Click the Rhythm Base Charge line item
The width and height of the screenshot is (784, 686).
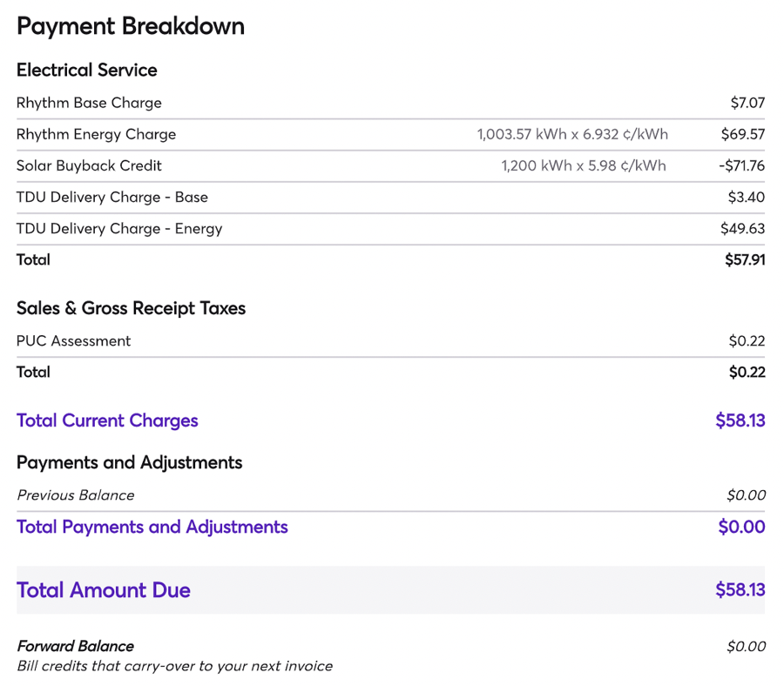coord(89,103)
